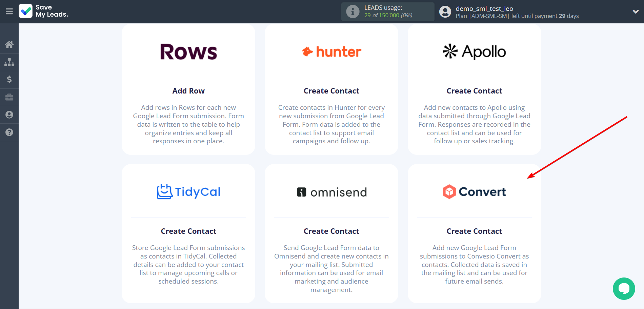Click the Apollo template description text
Screen dimensions: 644x309
[x=474, y=124]
